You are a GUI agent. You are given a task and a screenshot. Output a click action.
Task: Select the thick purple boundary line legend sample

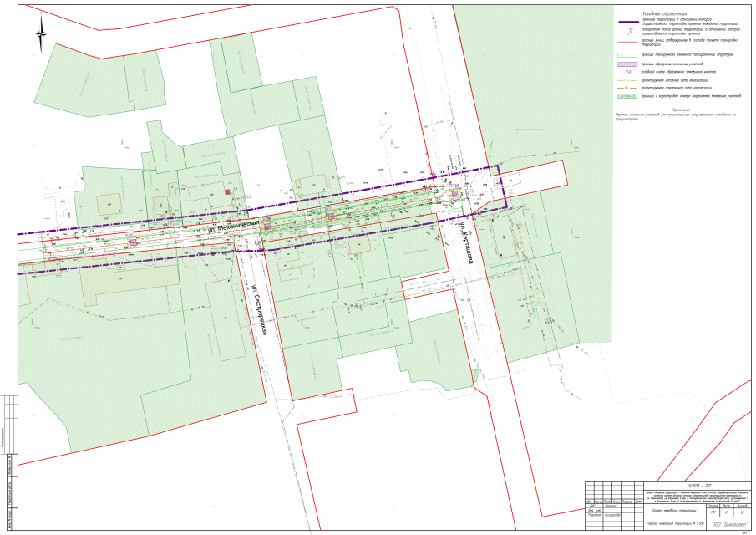coord(627,22)
